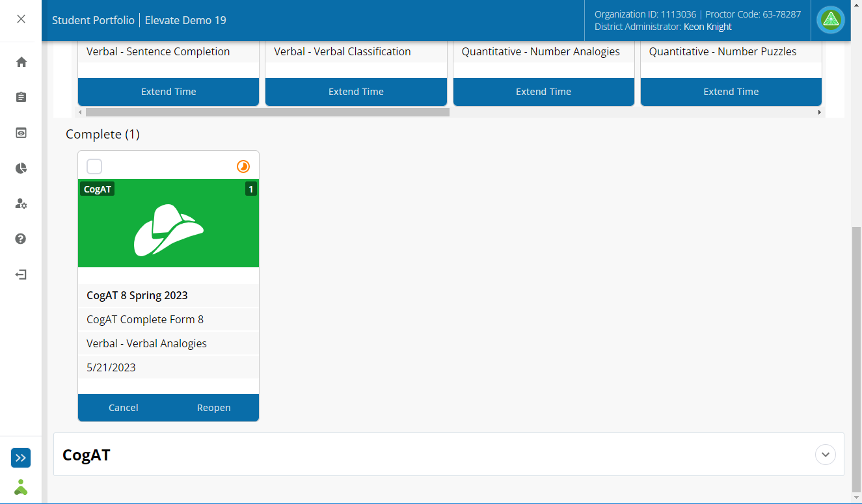Extend Time for Quantitative - Number Puzzles
862x504 pixels.
coord(731,92)
